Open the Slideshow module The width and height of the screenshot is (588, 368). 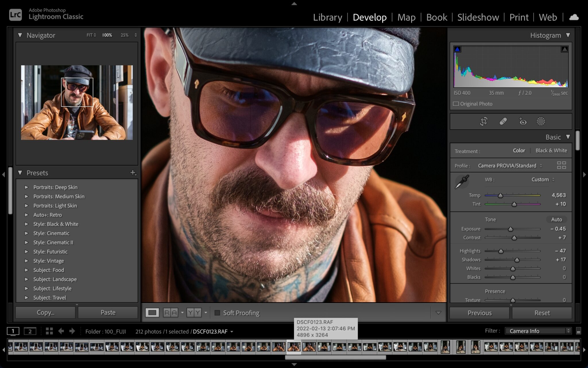point(478,17)
